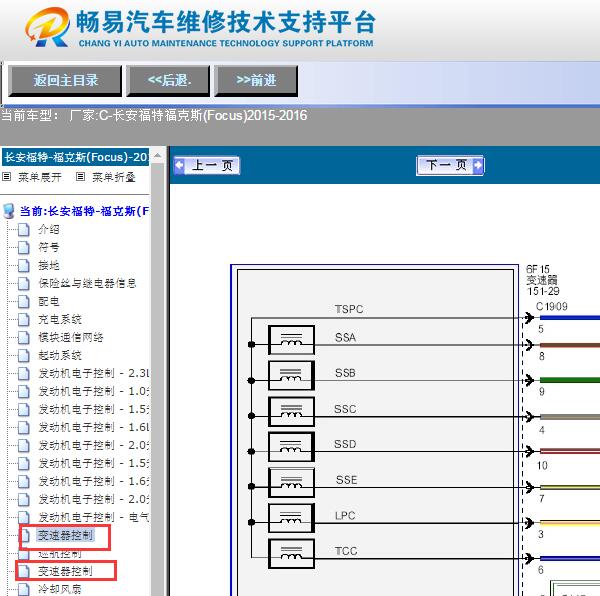This screenshot has height=596, width=600.
Task: Click the LPC solenoid symbol in the diagram
Action: (291, 518)
